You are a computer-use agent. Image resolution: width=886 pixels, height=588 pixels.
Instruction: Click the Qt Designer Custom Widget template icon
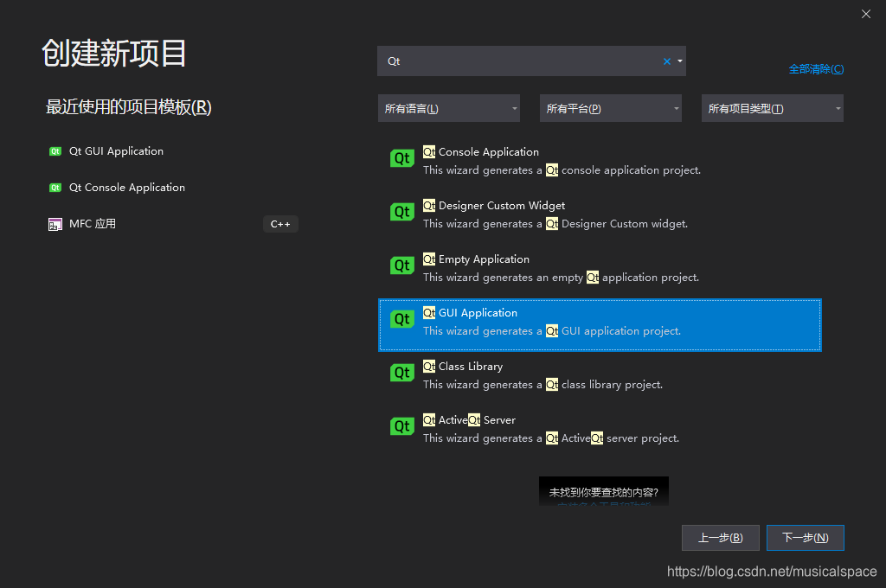click(x=401, y=212)
